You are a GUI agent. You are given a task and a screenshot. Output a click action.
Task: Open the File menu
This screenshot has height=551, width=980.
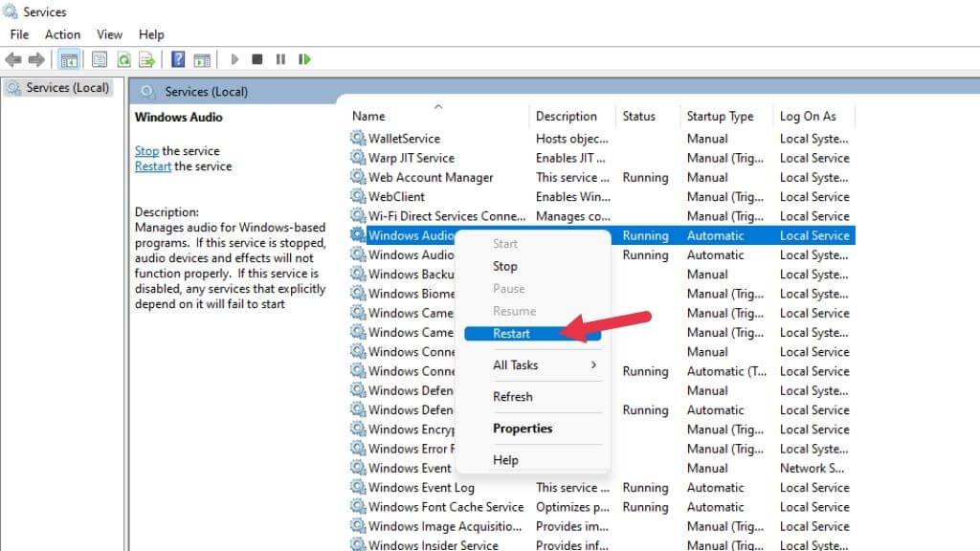[x=19, y=34]
